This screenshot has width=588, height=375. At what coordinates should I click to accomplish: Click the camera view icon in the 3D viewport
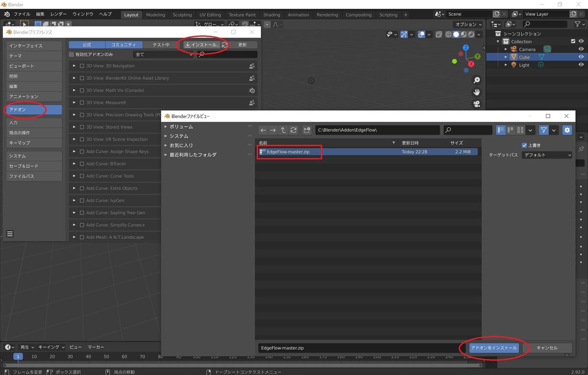[476, 104]
